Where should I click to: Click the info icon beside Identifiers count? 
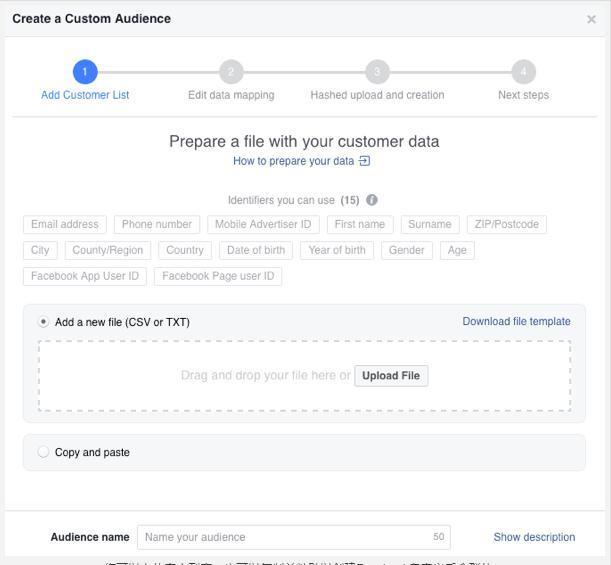[x=372, y=200]
